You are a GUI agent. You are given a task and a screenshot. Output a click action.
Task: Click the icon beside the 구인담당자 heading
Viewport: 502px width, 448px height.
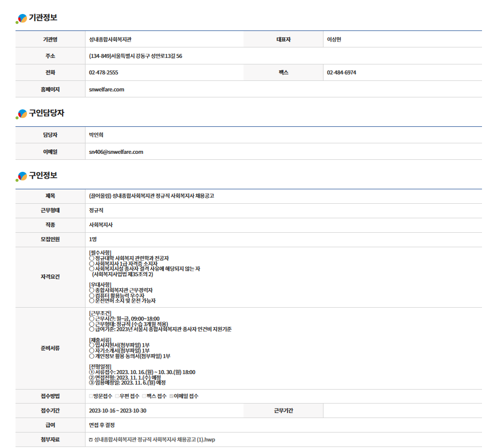coord(21,114)
